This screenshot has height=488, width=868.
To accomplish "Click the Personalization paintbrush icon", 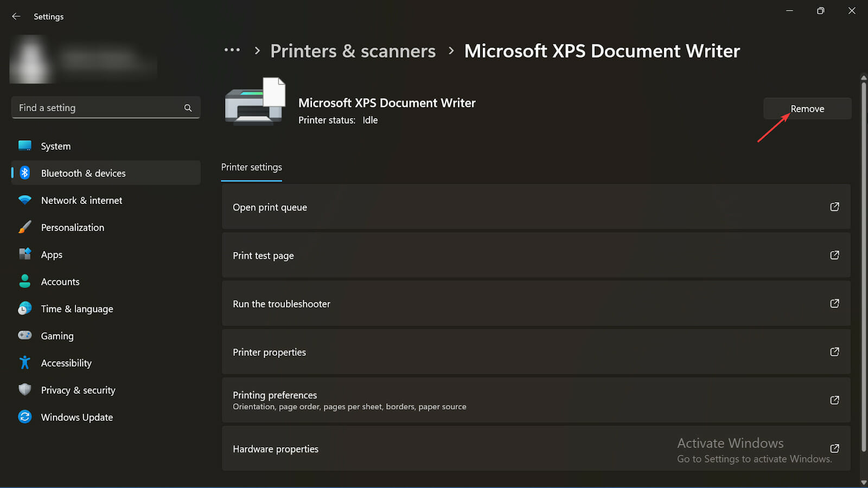I will tap(24, 227).
